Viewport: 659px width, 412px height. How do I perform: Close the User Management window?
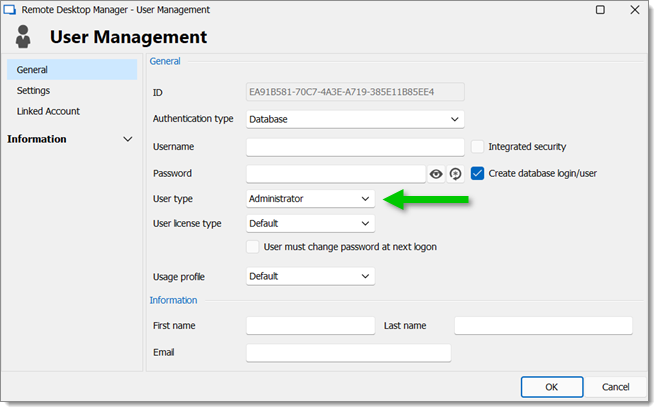[x=635, y=10]
